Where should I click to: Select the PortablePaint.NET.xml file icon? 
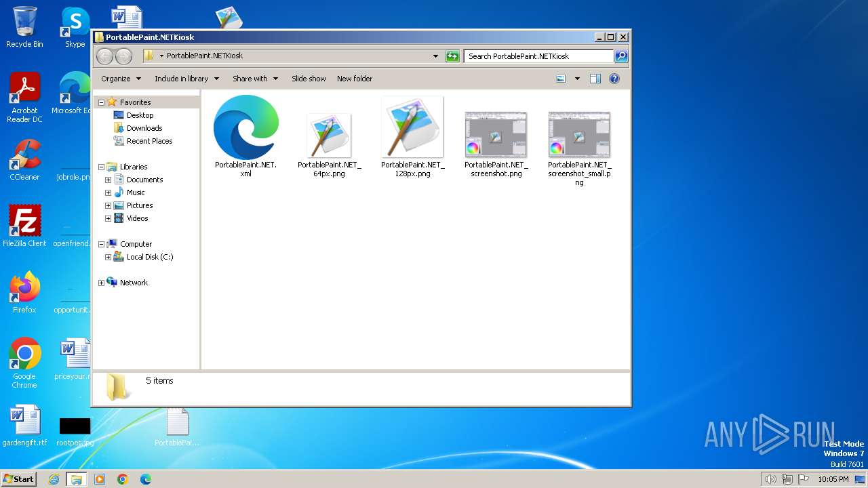point(245,127)
